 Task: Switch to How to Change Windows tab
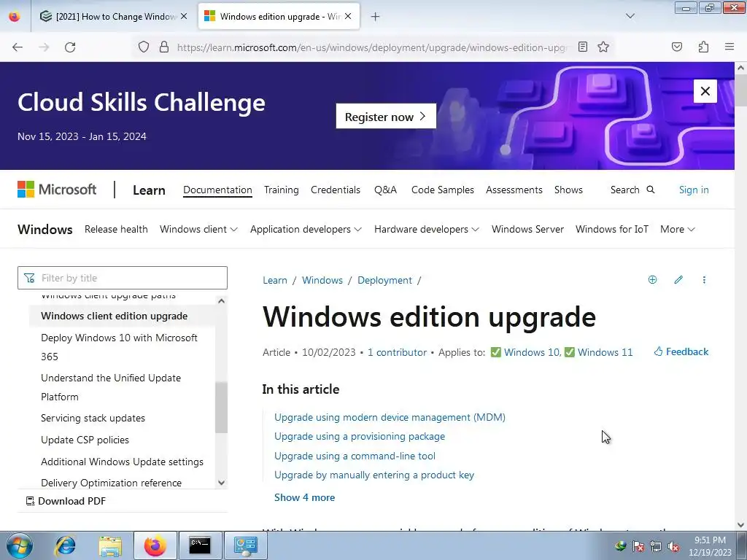(113, 17)
